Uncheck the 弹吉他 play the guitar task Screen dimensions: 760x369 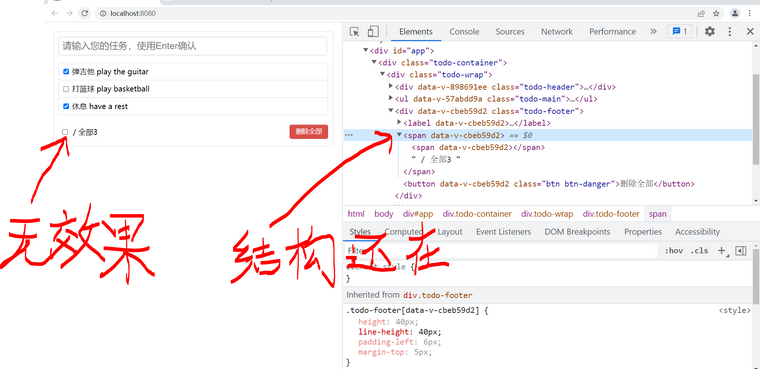click(x=66, y=72)
